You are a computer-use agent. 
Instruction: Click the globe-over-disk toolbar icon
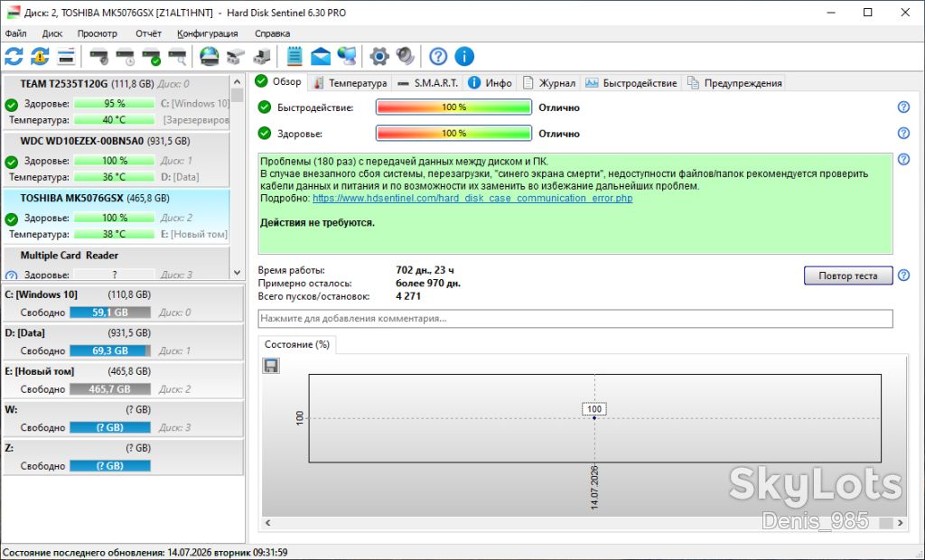209,57
